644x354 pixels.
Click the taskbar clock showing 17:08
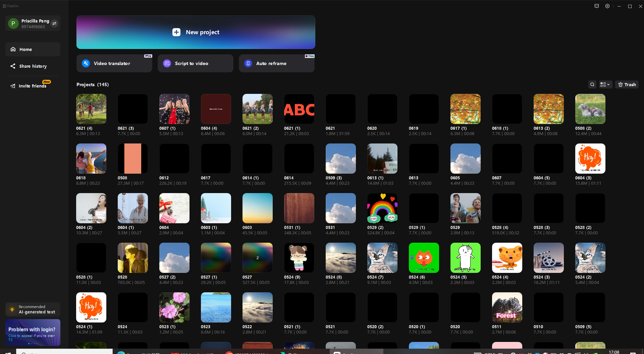click(x=614, y=352)
